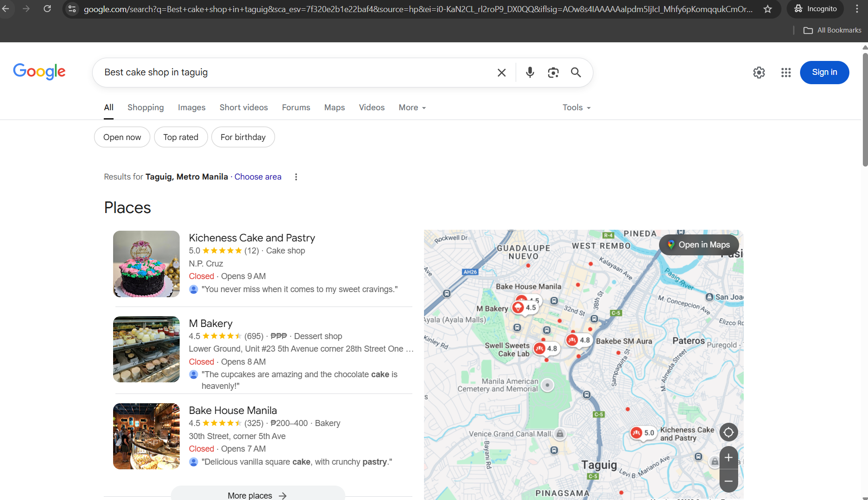This screenshot has width=868, height=500.
Task: Toggle the For birthday filter chip
Action: coord(243,137)
